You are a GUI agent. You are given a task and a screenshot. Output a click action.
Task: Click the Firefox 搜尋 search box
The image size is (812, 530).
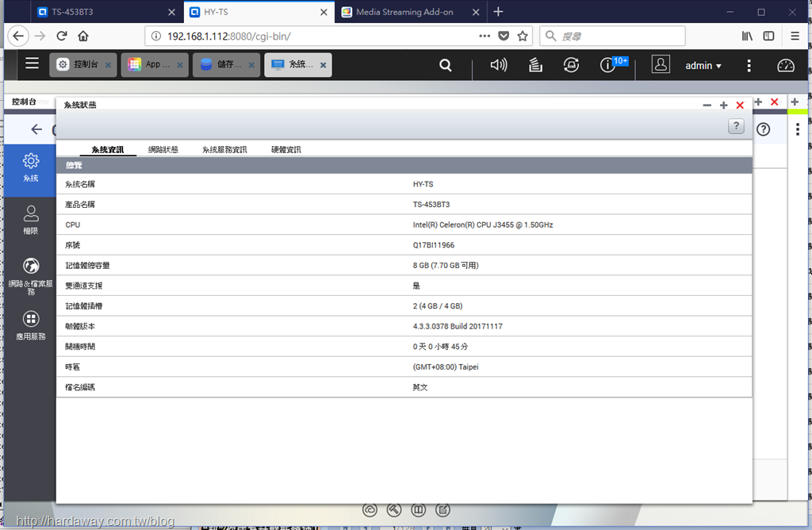pos(612,36)
